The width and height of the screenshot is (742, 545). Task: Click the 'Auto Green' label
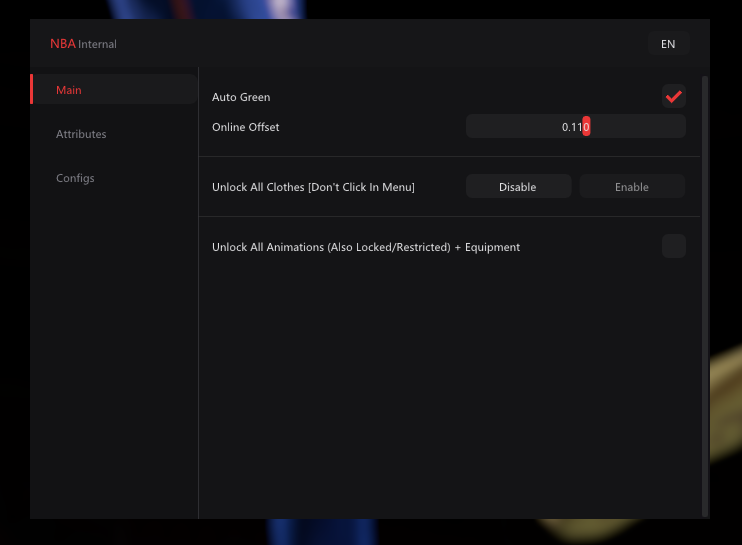click(x=241, y=97)
